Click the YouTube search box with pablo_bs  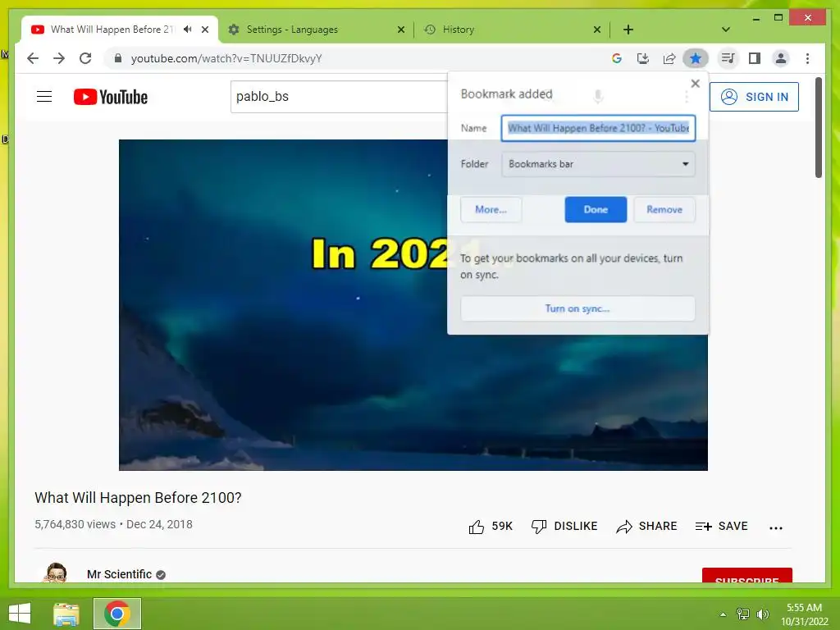click(339, 97)
